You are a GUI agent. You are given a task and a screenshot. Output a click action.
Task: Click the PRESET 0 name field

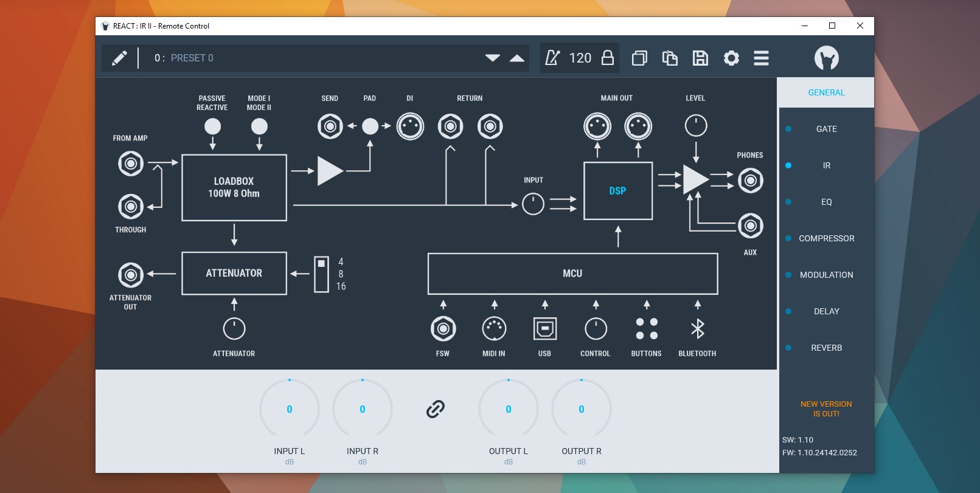coord(192,58)
